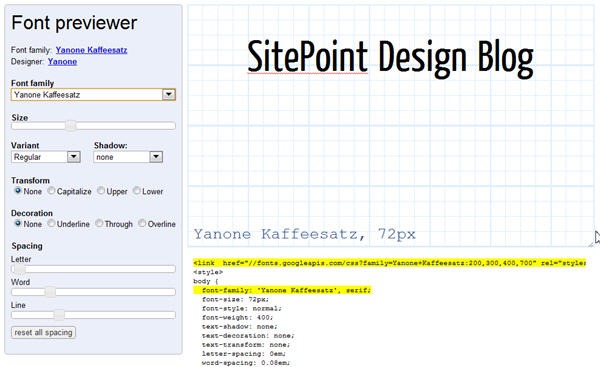Click the reset all spacing button

[43, 333]
